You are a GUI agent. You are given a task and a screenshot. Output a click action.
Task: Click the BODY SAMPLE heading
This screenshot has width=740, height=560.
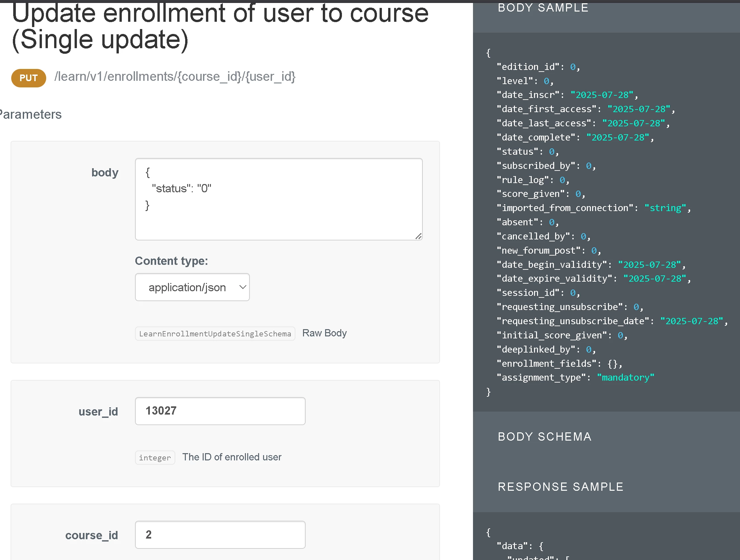click(x=543, y=8)
